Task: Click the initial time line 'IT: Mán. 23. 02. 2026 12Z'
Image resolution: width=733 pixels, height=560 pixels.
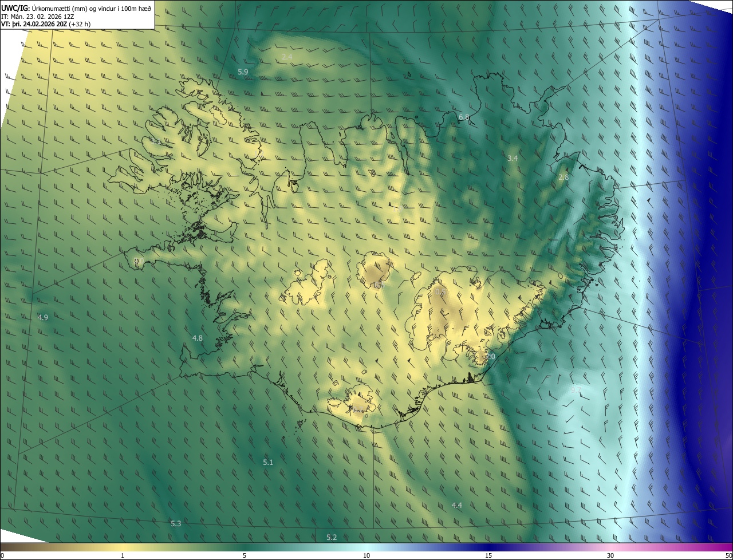Action: tap(37, 17)
